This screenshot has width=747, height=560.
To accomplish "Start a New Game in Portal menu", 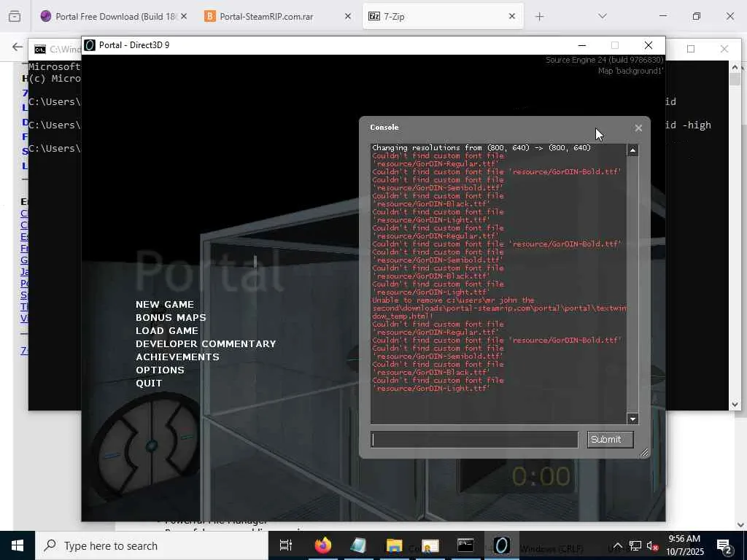I will click(x=164, y=304).
